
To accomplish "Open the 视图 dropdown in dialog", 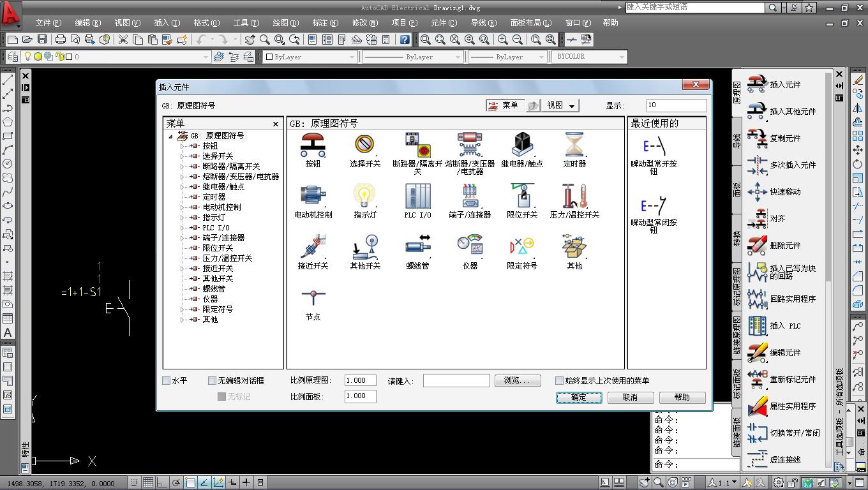I will coord(560,106).
